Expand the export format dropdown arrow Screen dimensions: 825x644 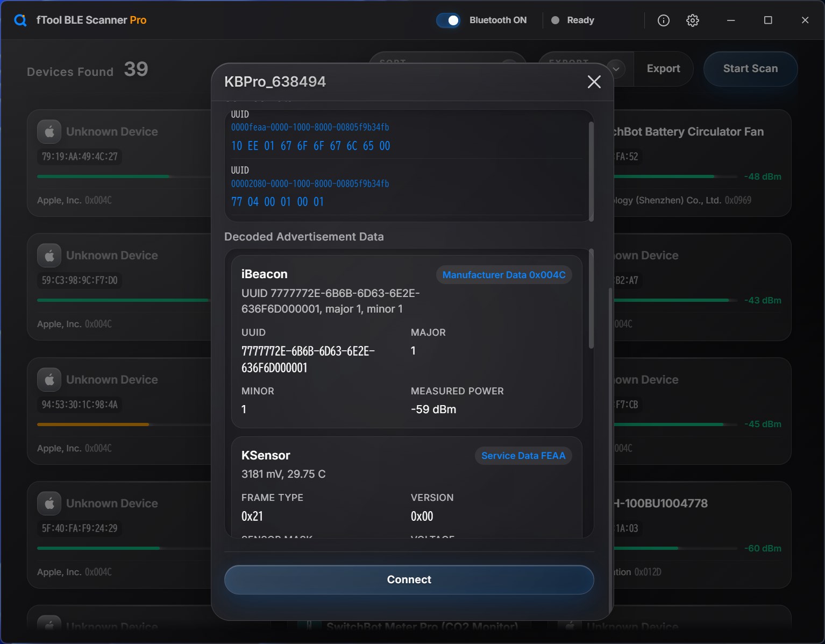pos(616,69)
